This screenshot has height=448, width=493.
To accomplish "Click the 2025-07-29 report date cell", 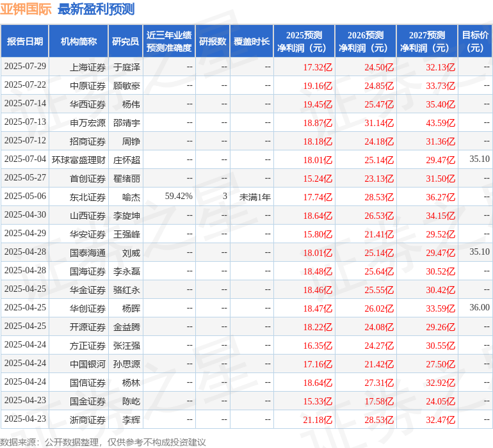I will click(25, 67).
